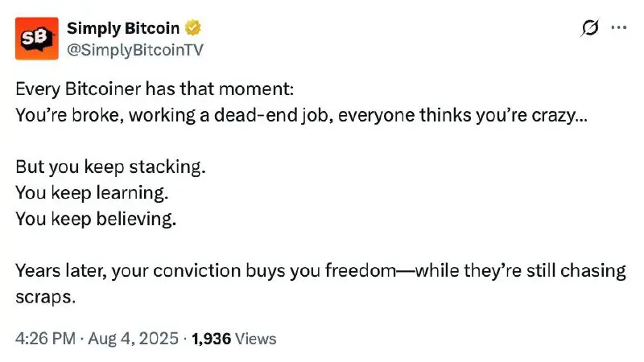Open the Simply Bitcoin SB profile avatar

pos(37,39)
